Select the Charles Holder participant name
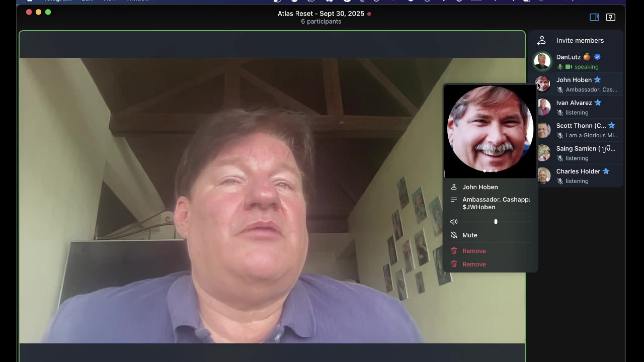 578,171
